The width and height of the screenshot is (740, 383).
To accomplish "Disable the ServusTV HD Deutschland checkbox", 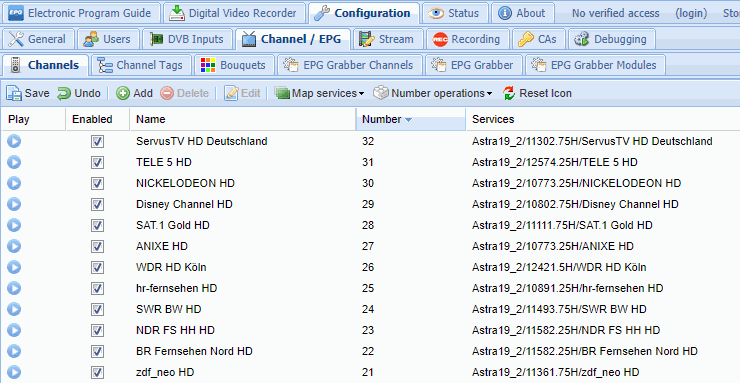I will (98, 142).
